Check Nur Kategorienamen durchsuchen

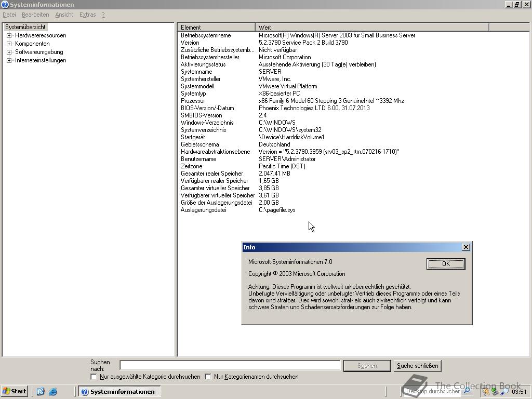pos(208,377)
